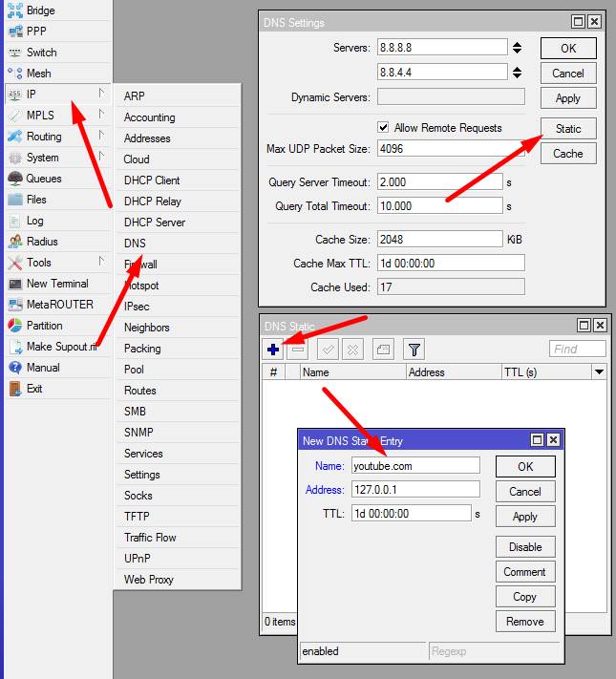Image resolution: width=616 pixels, height=679 pixels.
Task: Click the filter funnel icon in DNS Static
Action: (x=413, y=350)
